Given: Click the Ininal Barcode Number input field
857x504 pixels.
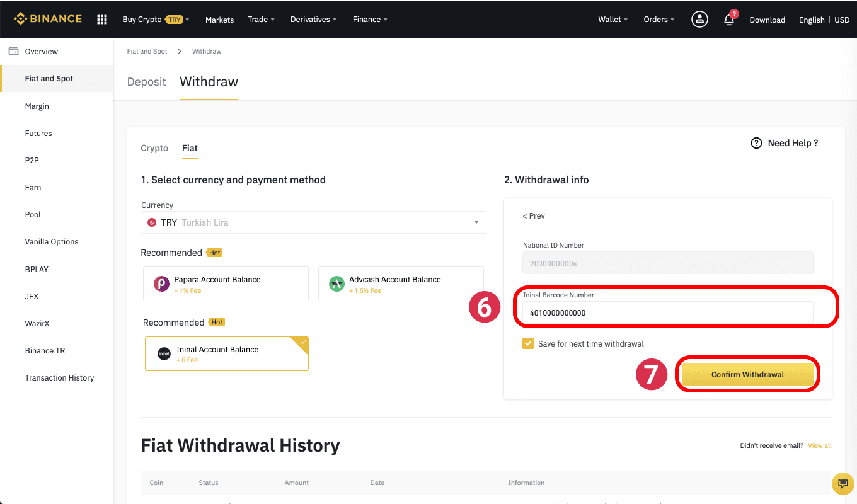Looking at the screenshot, I should point(668,312).
